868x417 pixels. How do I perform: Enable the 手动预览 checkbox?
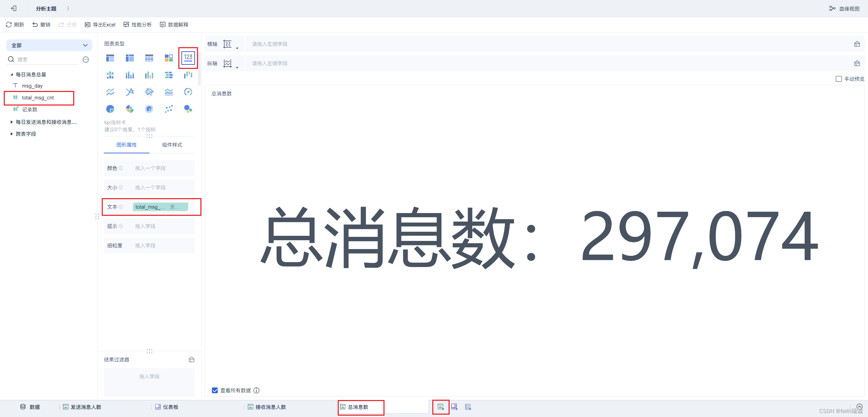point(839,79)
